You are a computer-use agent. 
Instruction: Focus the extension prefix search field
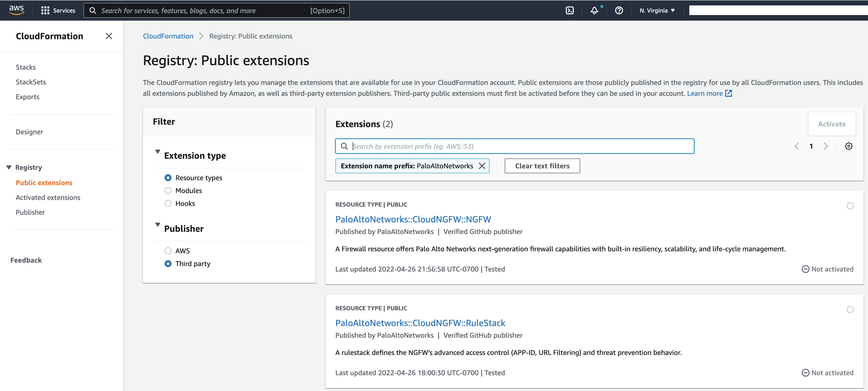pos(519,146)
